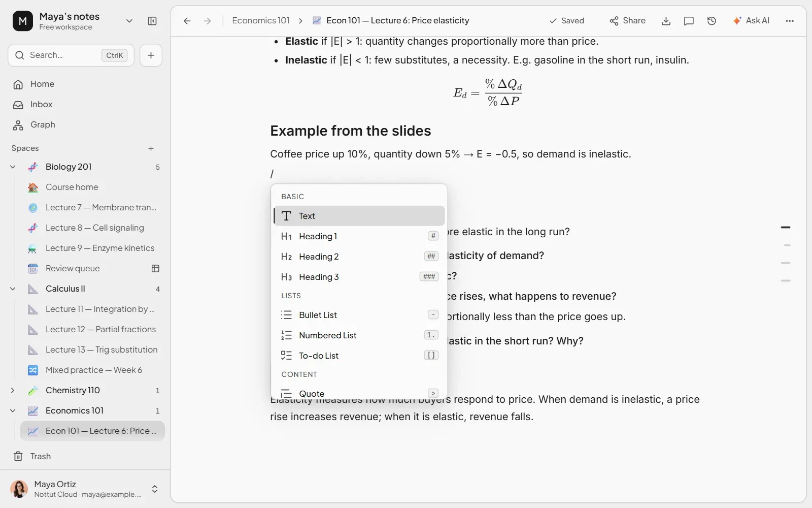Open the three-dot more menu
Screen dimensions: 812x508
pos(790,21)
